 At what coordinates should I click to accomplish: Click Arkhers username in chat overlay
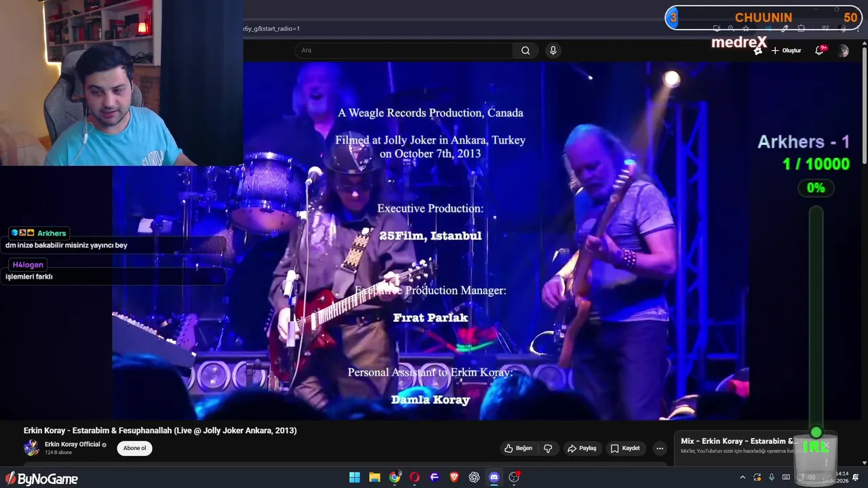click(x=52, y=233)
